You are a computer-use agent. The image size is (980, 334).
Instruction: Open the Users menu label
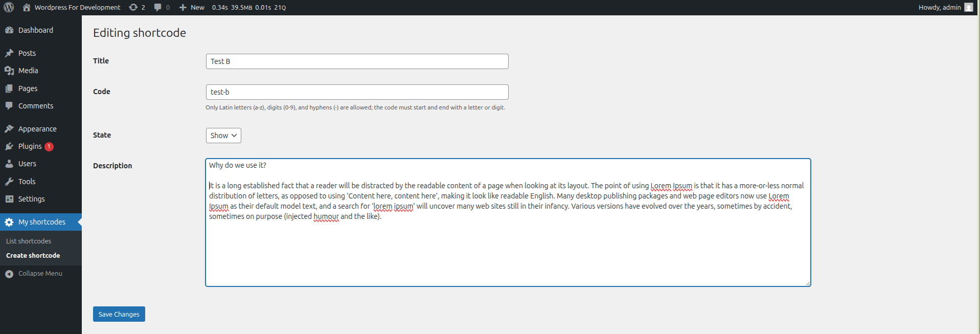pyautogui.click(x=27, y=164)
